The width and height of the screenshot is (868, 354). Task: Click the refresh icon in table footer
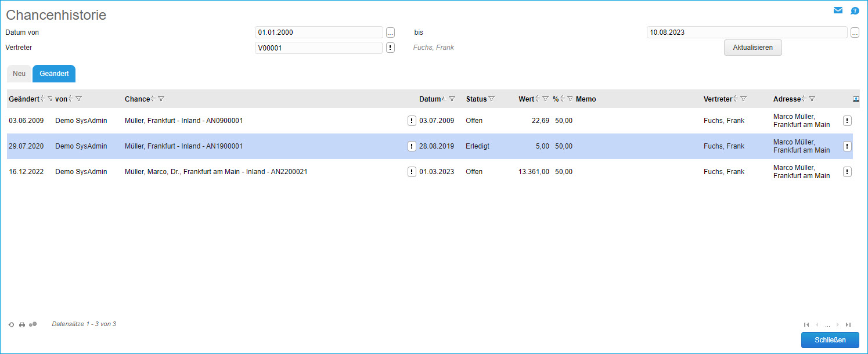11,324
